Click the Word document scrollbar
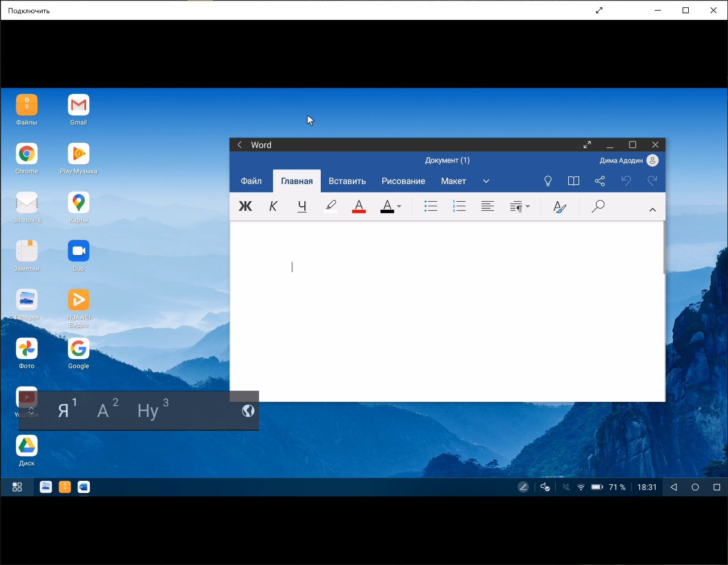The height and width of the screenshot is (565, 728). tap(664, 248)
